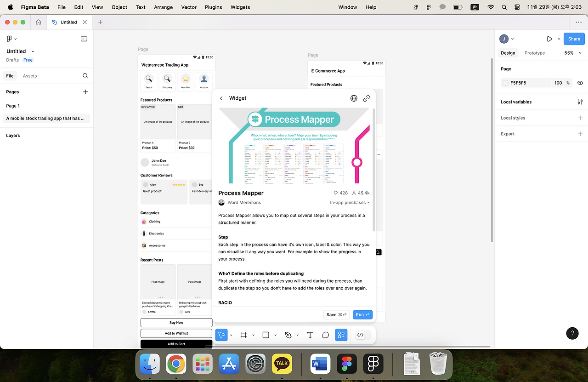This screenshot has width=588, height=382.
Task: Select the Design tab
Action: [x=508, y=53]
